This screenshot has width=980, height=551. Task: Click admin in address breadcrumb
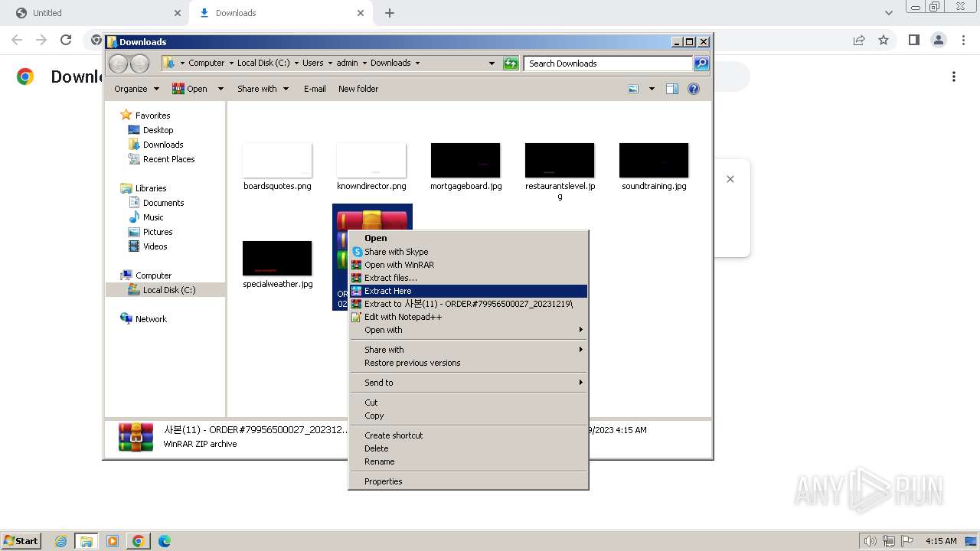(x=347, y=63)
